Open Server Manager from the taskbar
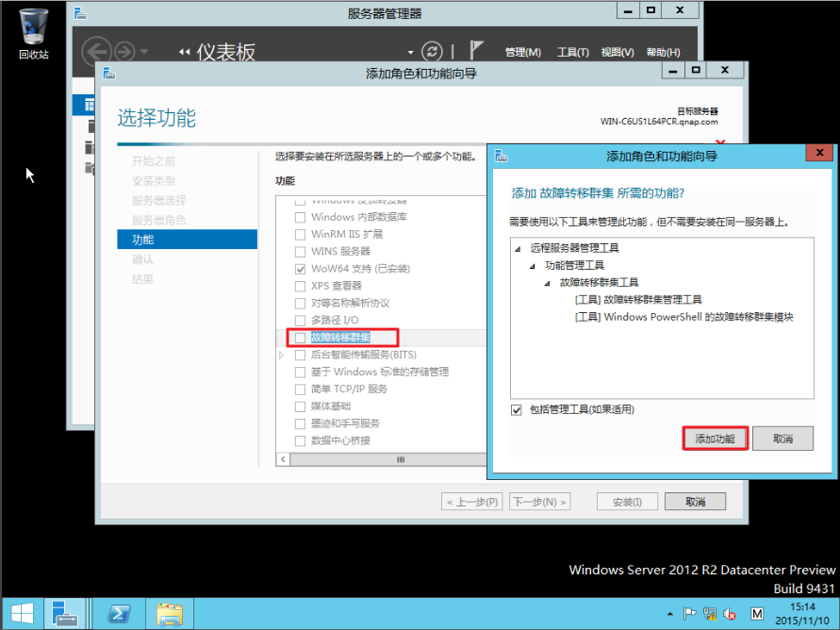 [x=65, y=614]
